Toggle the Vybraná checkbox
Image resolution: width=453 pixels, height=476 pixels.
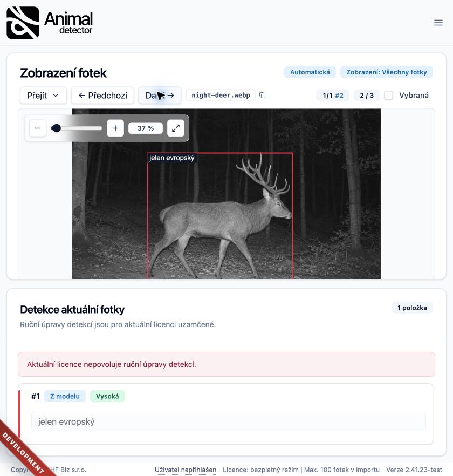tap(388, 96)
